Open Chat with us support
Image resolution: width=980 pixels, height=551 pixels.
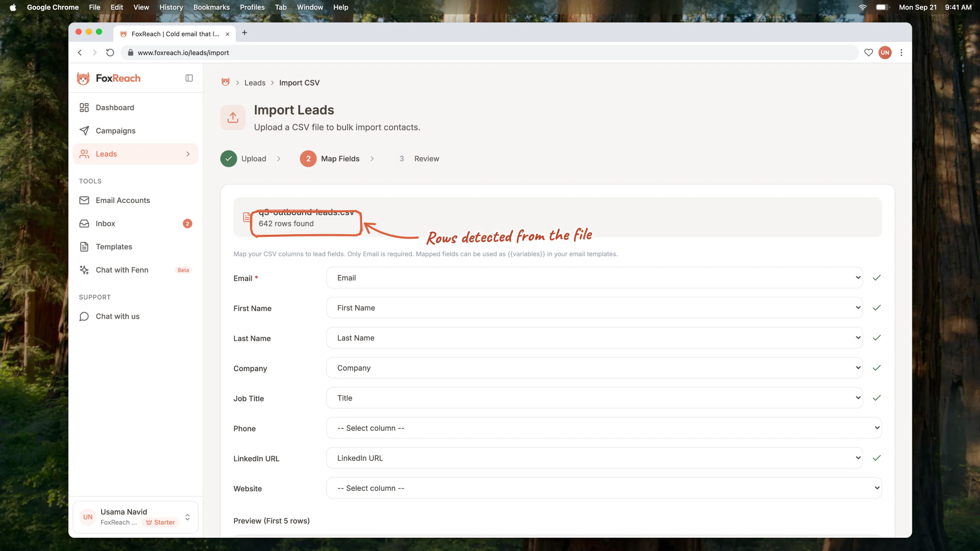point(135,316)
